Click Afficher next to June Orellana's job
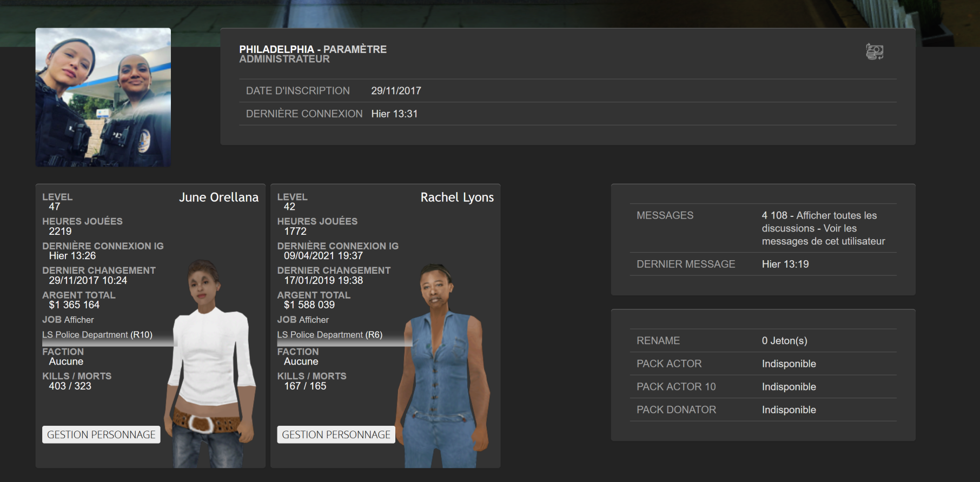The image size is (980, 482). point(79,320)
